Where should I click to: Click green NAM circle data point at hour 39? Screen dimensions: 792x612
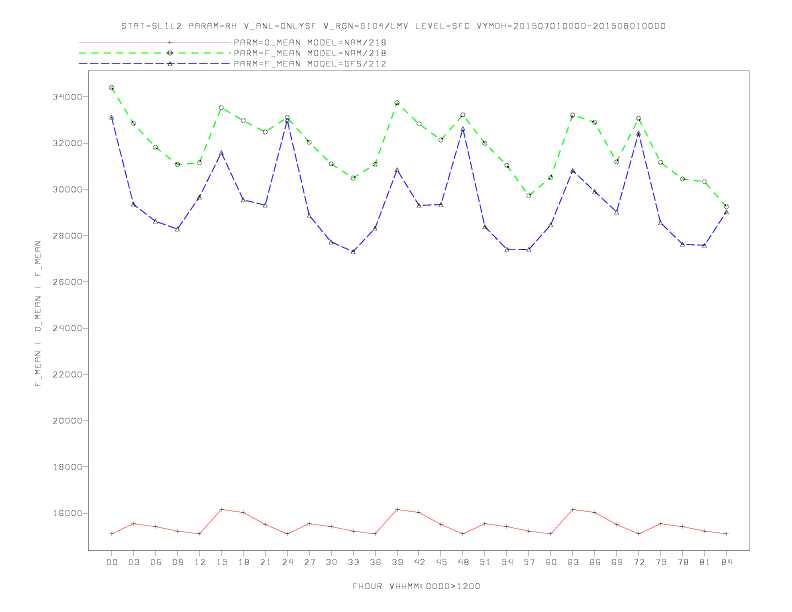click(x=397, y=103)
